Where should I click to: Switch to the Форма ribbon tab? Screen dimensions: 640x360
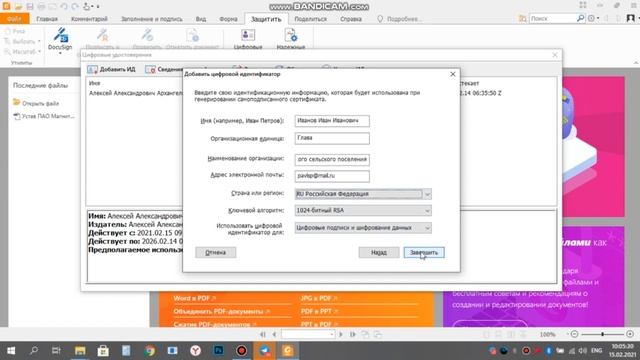tap(228, 19)
